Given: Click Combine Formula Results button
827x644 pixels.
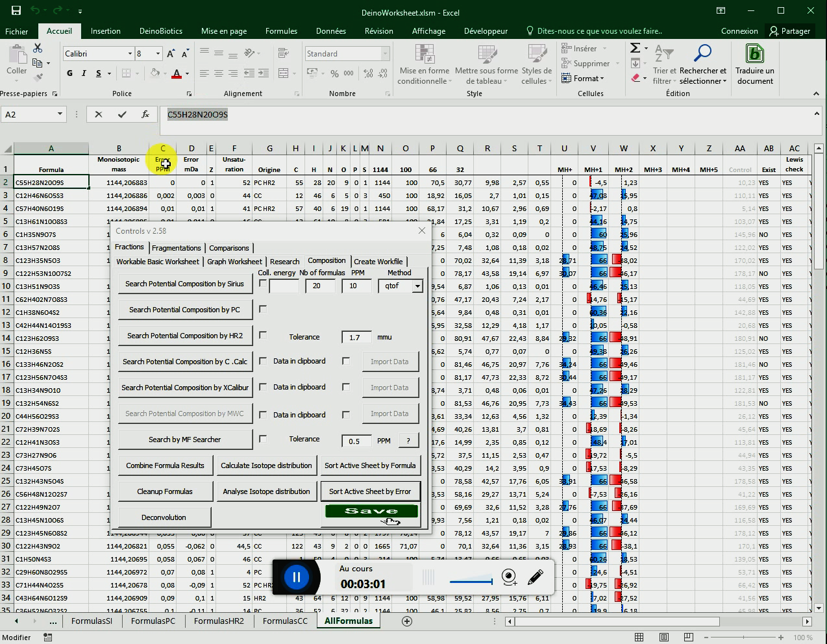Looking at the screenshot, I should click(x=165, y=465).
